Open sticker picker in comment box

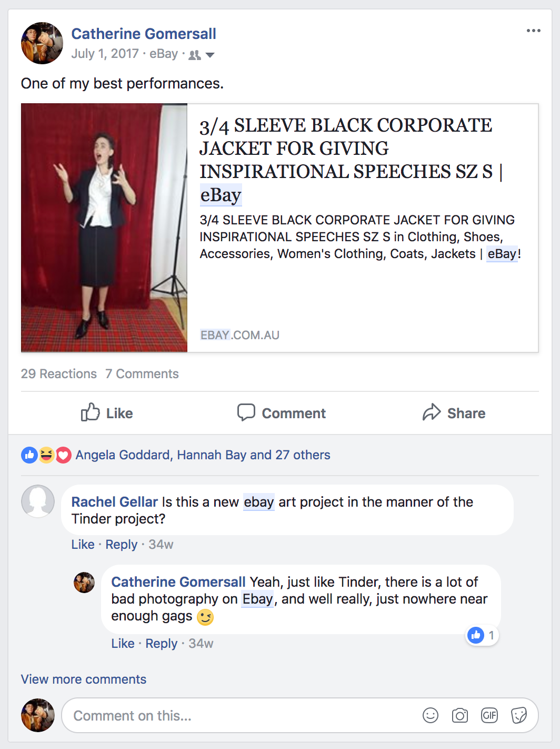click(x=519, y=715)
